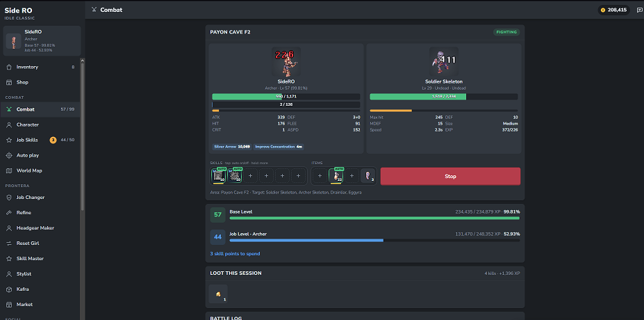Click the ATK value 329

281,118
